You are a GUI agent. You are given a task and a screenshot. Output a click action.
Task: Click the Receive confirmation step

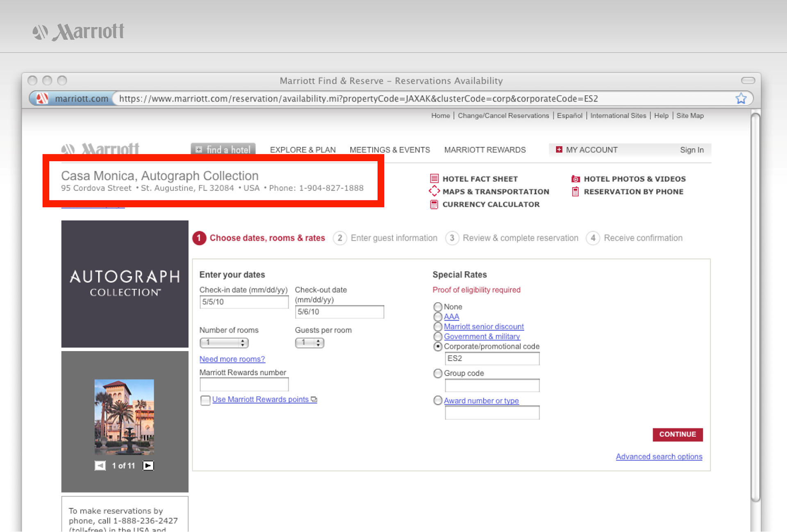643,238
